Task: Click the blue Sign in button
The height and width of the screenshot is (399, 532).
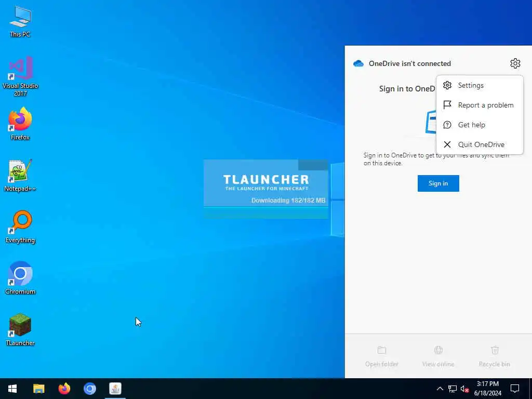Action: pos(438,183)
